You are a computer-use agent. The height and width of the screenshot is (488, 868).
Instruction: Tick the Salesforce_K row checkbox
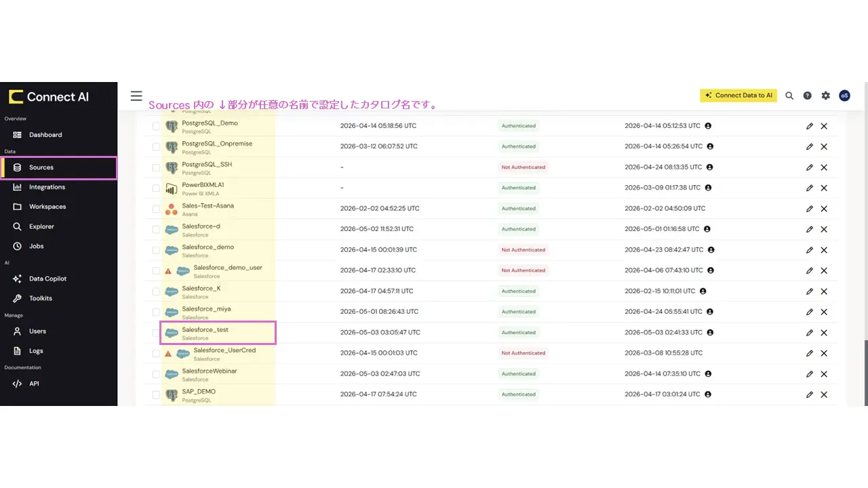coord(156,291)
